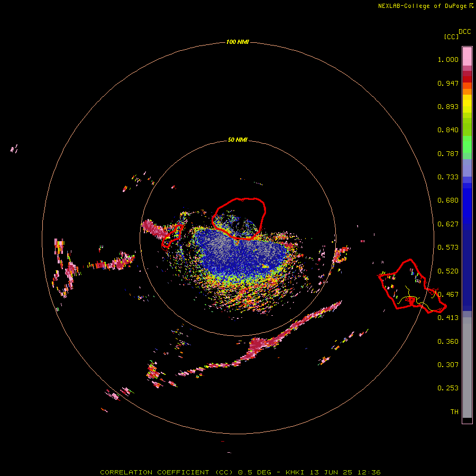Pick the bright green color bar segment
The height and width of the screenshot is (476, 476).
467,144
